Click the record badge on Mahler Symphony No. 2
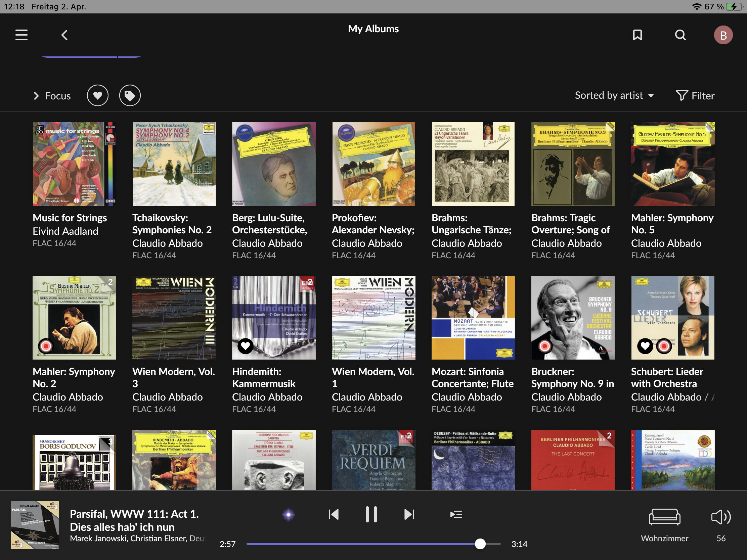 pos(46,346)
